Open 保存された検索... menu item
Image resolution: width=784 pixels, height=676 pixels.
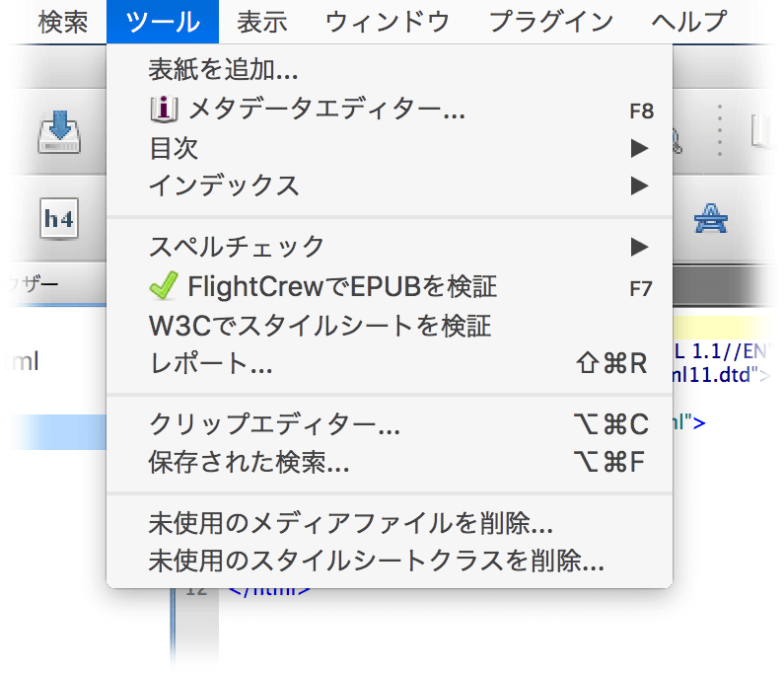390,462
